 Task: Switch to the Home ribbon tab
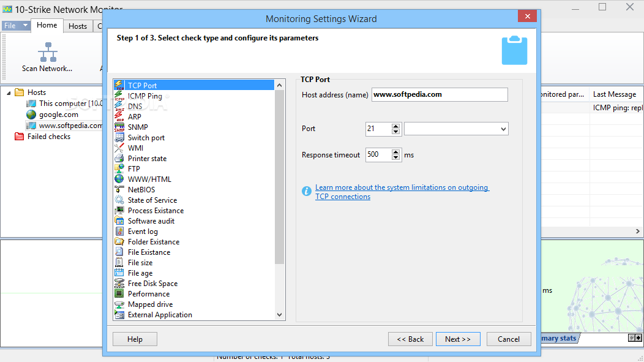47,25
